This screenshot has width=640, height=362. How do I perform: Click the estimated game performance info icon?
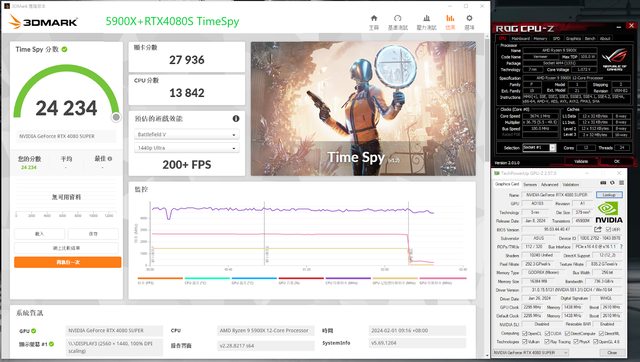point(236,118)
